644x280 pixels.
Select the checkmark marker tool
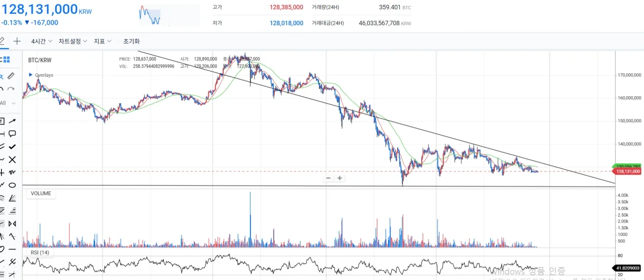12,146
